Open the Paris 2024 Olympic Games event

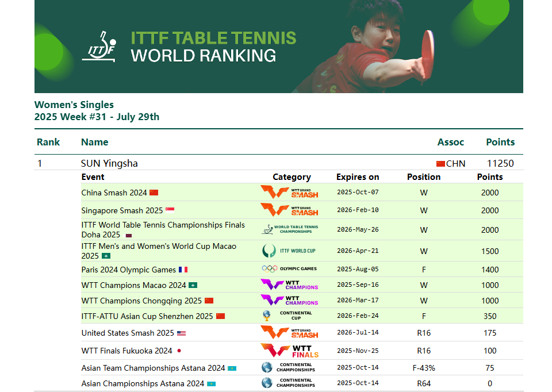tap(128, 270)
